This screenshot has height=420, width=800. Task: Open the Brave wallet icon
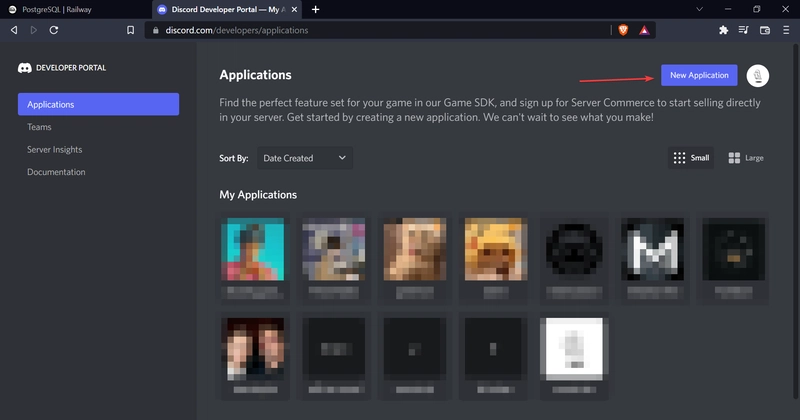765,30
